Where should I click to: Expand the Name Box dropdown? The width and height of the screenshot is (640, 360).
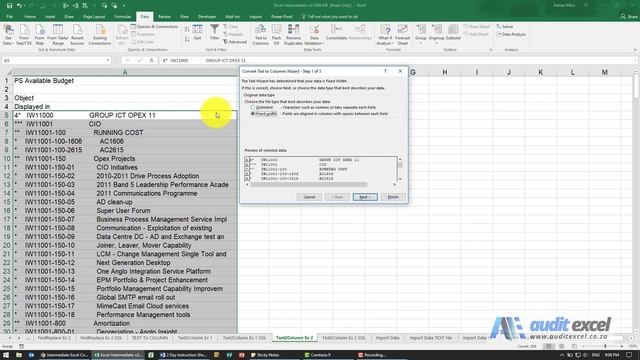click(x=108, y=60)
